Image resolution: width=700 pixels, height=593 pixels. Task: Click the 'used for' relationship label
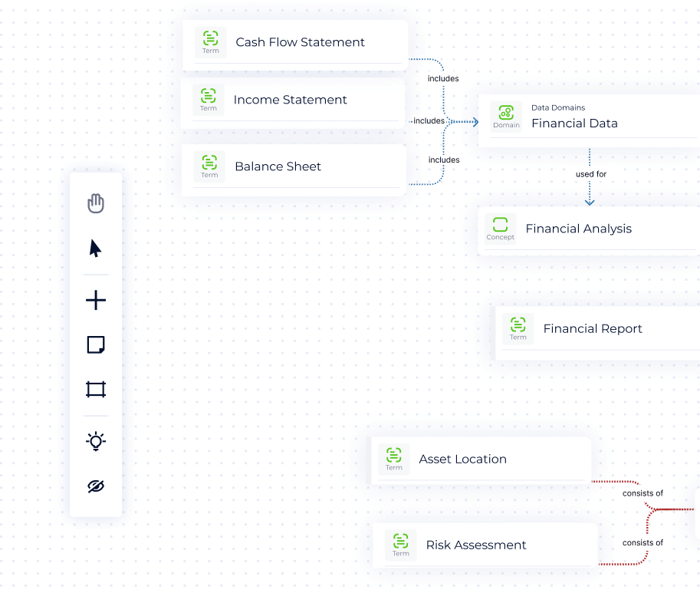click(590, 174)
